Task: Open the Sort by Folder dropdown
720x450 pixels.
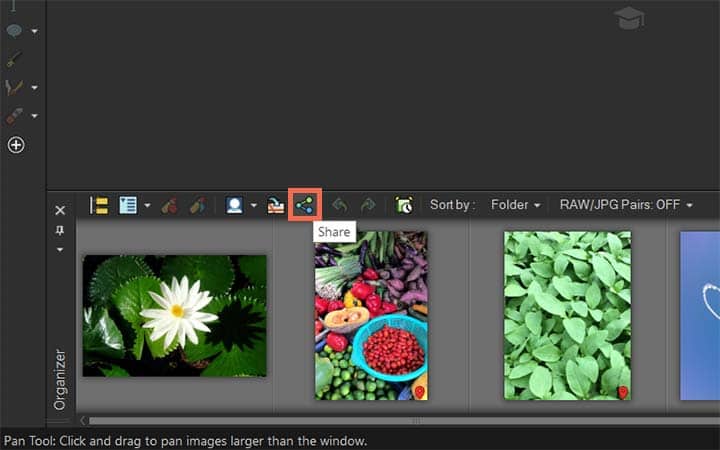Action: click(x=515, y=205)
